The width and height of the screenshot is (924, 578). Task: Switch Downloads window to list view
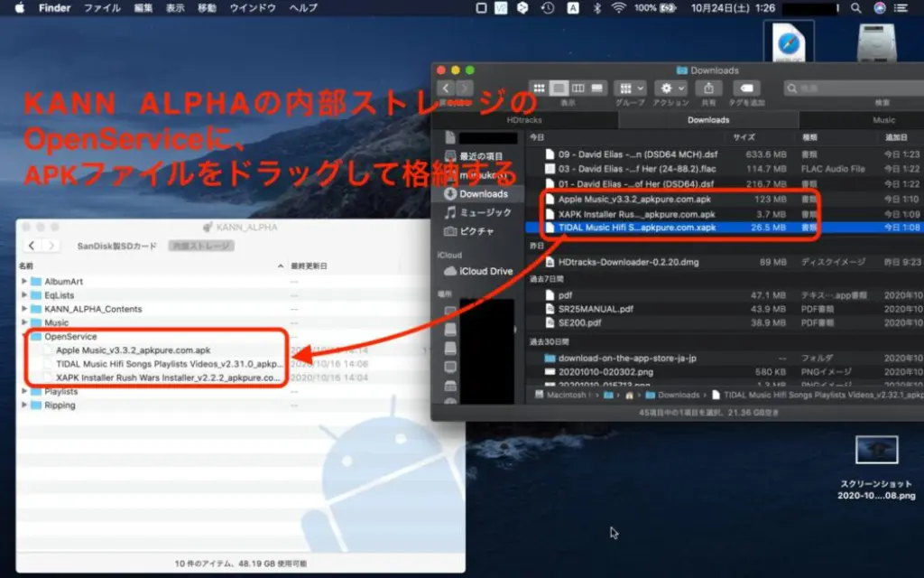point(558,88)
